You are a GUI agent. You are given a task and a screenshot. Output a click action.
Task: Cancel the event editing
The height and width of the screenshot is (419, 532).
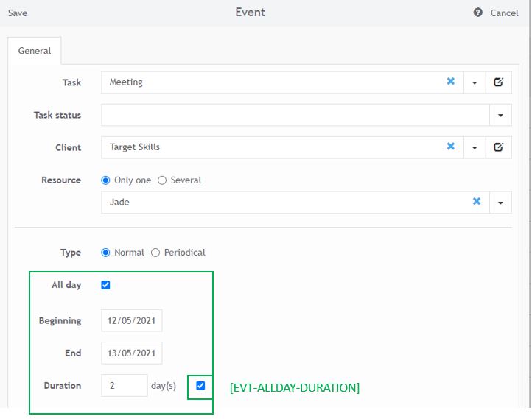point(504,13)
